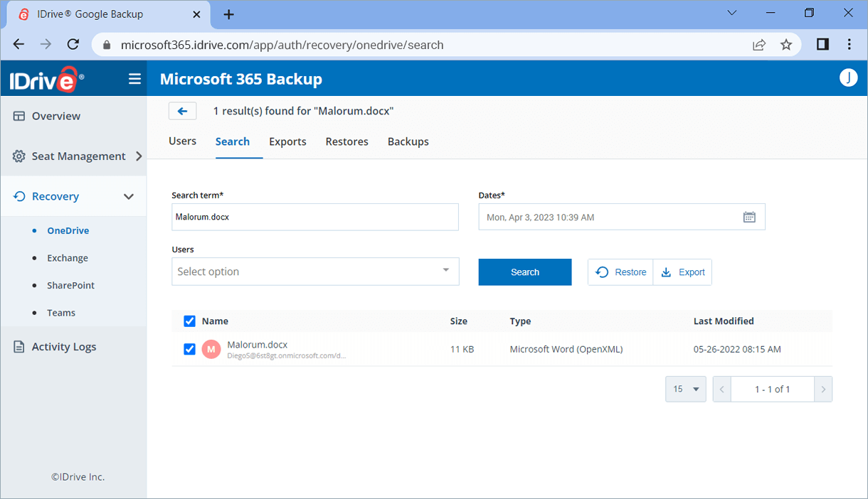Select Exchange under Recovery
868x499 pixels.
(68, 258)
